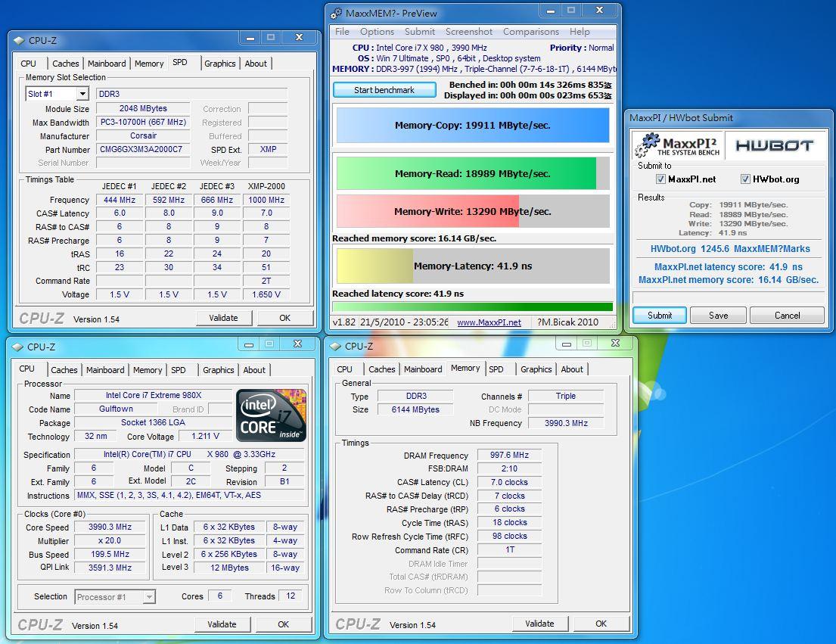Click the green benchmark progress bar

[472, 306]
